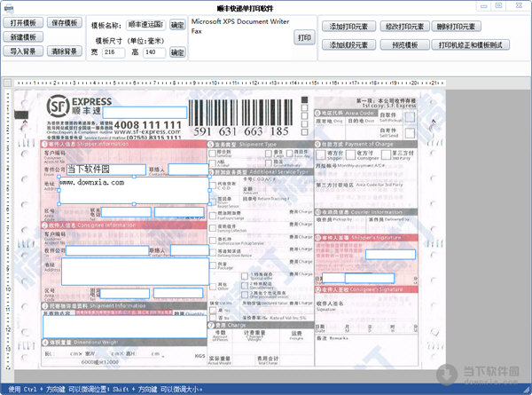532x395 pixels.
Task: Select the www.downxia.com address element
Action: [x=135, y=190]
